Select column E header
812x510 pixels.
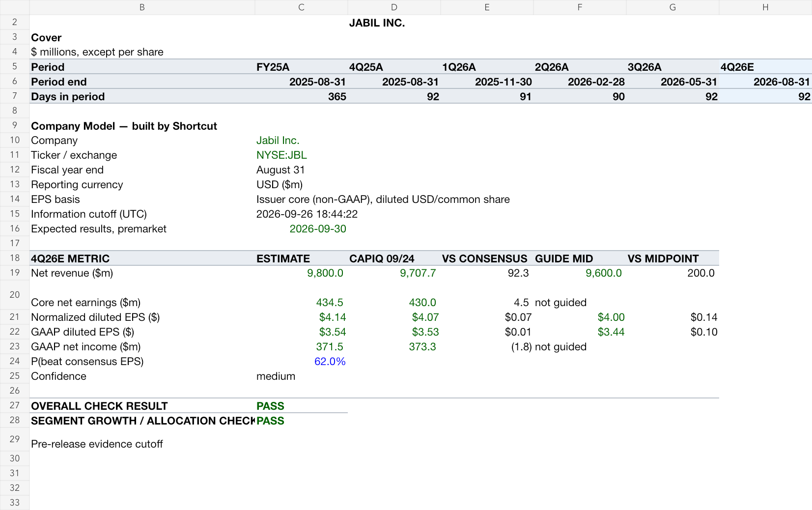click(x=487, y=7)
